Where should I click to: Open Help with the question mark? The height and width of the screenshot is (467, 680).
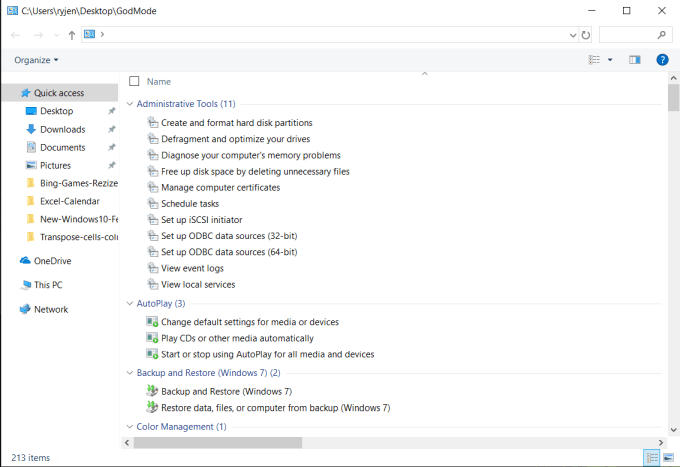coord(662,59)
